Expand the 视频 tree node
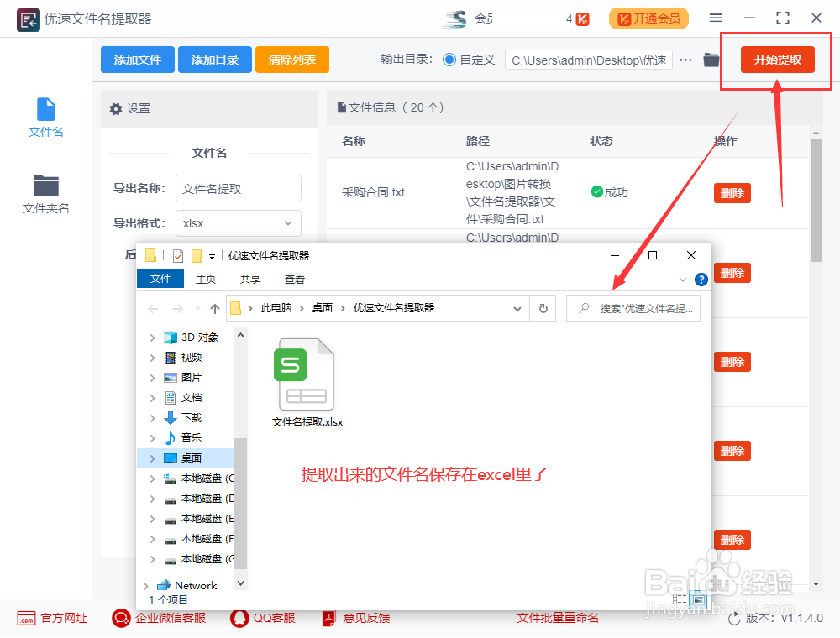 click(x=152, y=358)
